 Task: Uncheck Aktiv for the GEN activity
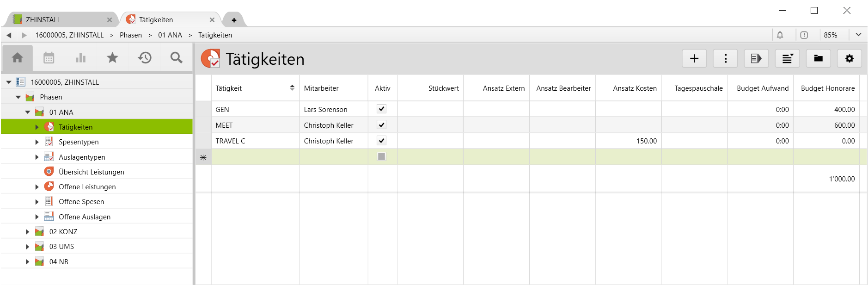381,109
